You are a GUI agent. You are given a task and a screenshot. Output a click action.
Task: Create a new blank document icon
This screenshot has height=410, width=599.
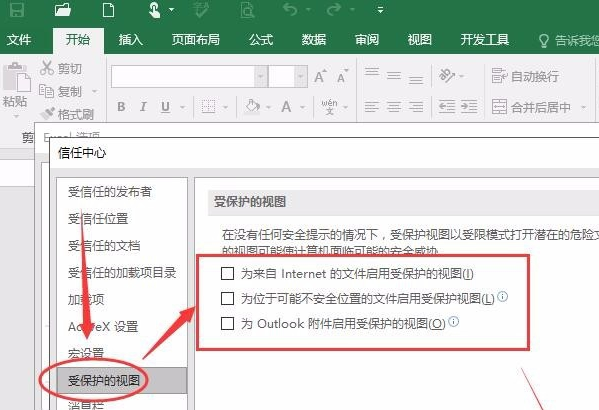point(108,9)
